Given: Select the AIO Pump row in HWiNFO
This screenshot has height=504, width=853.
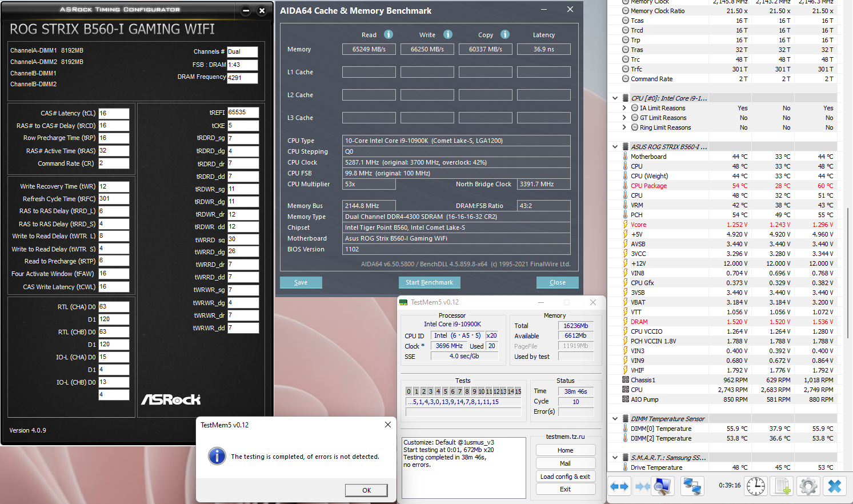Looking at the screenshot, I should [730, 399].
